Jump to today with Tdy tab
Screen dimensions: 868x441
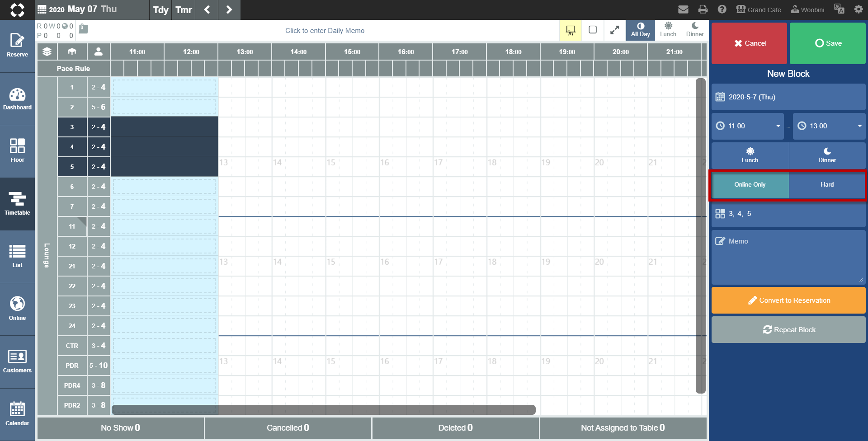160,10
